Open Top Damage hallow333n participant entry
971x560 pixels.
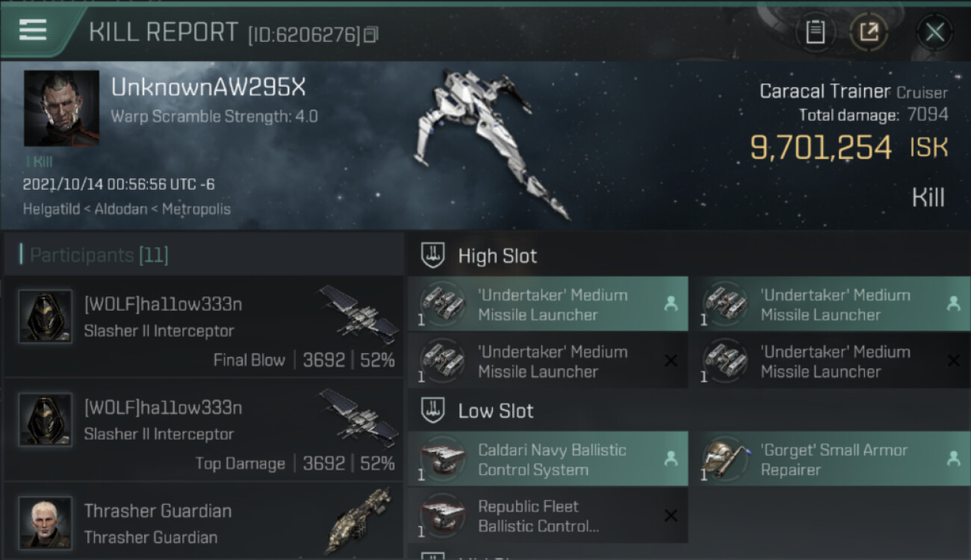(203, 429)
